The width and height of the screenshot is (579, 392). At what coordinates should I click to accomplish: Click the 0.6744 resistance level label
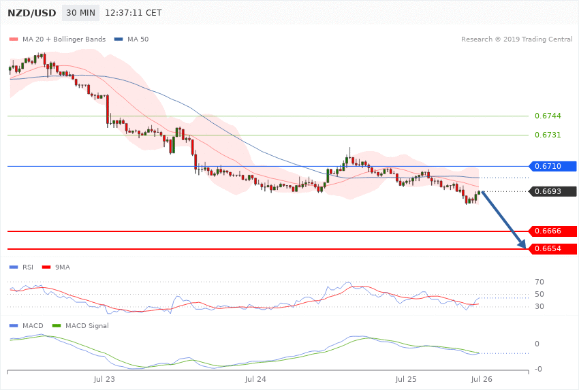pyautogui.click(x=548, y=116)
